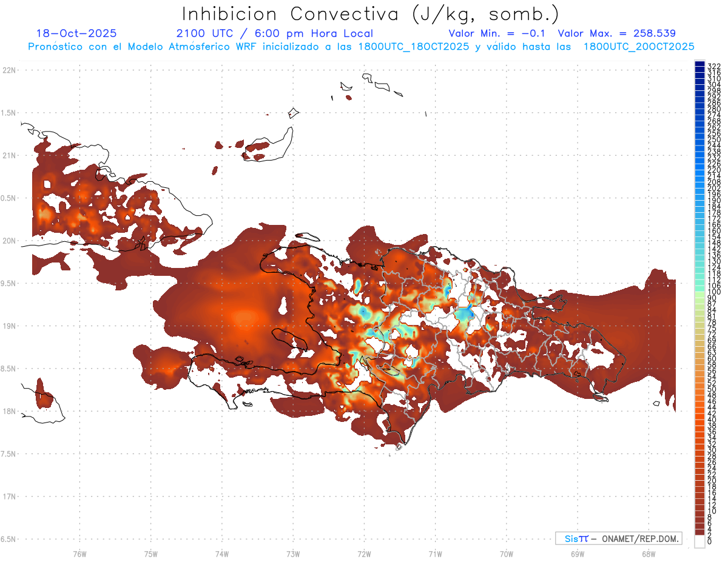Click the 19N latitude axis label
Screen dimensions: 728x562
coord(9,326)
